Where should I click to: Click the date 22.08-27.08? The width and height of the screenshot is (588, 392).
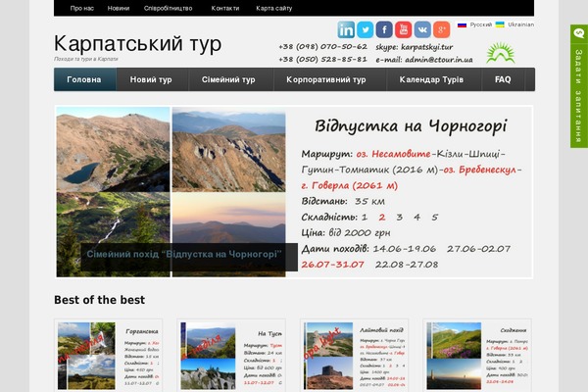(407, 265)
